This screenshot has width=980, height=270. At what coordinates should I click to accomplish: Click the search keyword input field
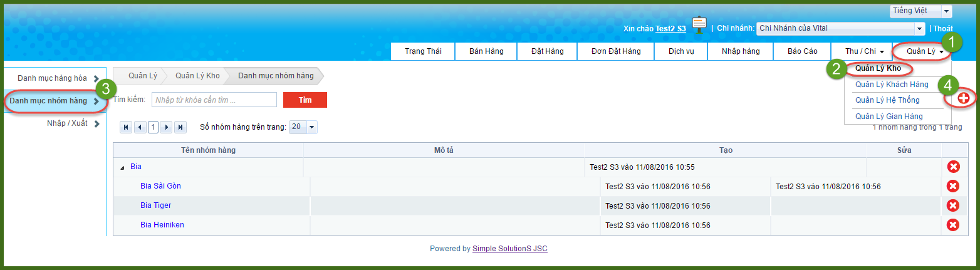(x=214, y=100)
